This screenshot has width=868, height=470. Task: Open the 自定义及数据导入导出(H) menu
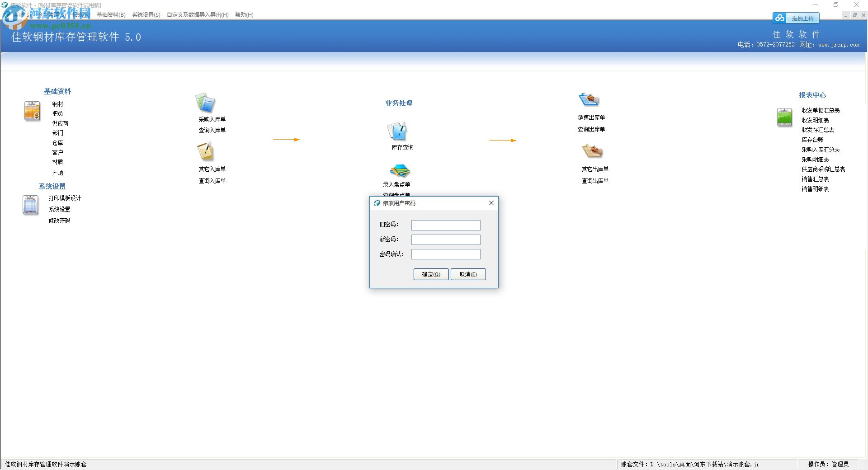click(x=198, y=15)
